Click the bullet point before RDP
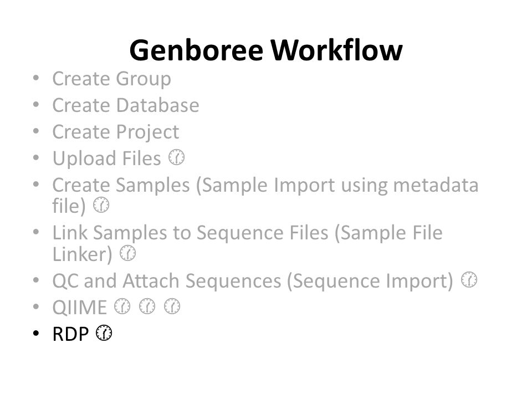This screenshot has width=532, height=399. coord(36,334)
